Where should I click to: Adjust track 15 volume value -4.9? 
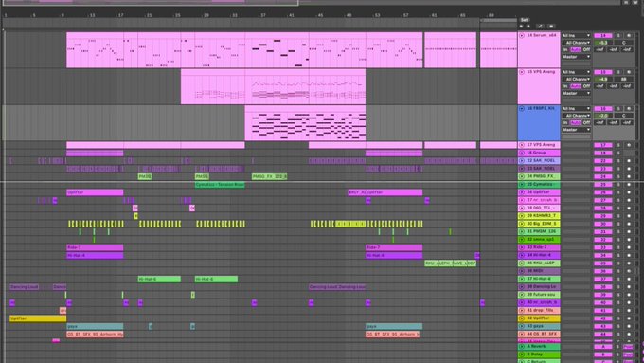point(603,79)
